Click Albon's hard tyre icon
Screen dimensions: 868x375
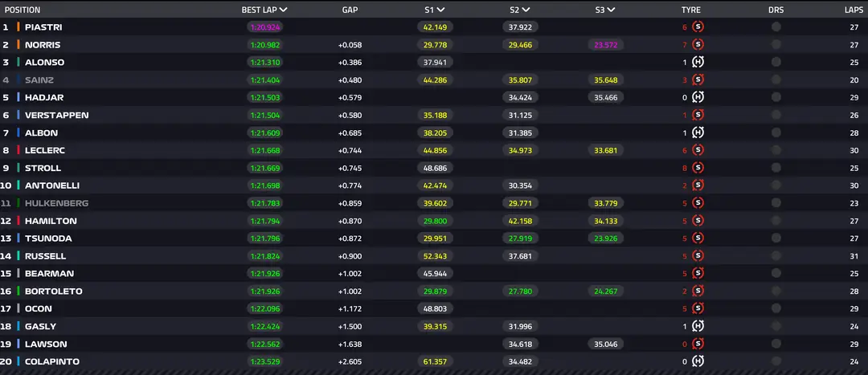(x=698, y=132)
